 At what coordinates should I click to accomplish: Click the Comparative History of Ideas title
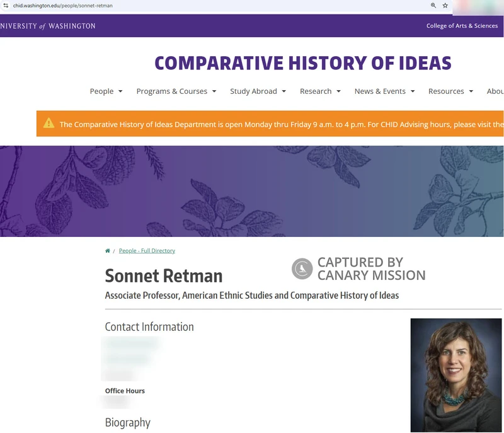point(302,63)
